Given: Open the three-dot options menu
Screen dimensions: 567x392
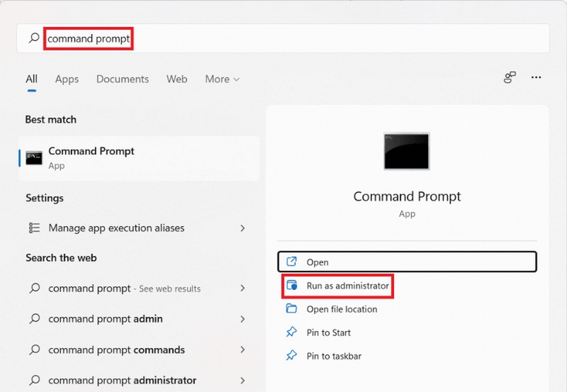Looking at the screenshot, I should click(536, 77).
